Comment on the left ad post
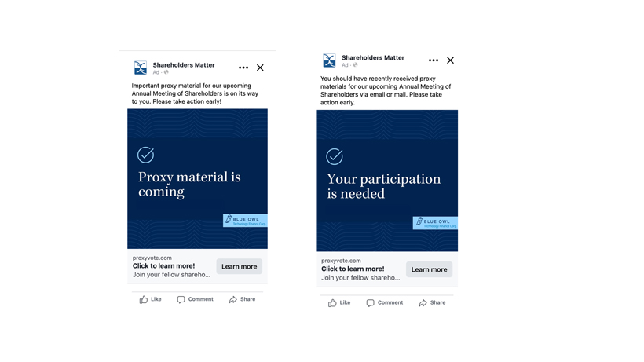Viewport: 644px width, 362px height. point(195,299)
